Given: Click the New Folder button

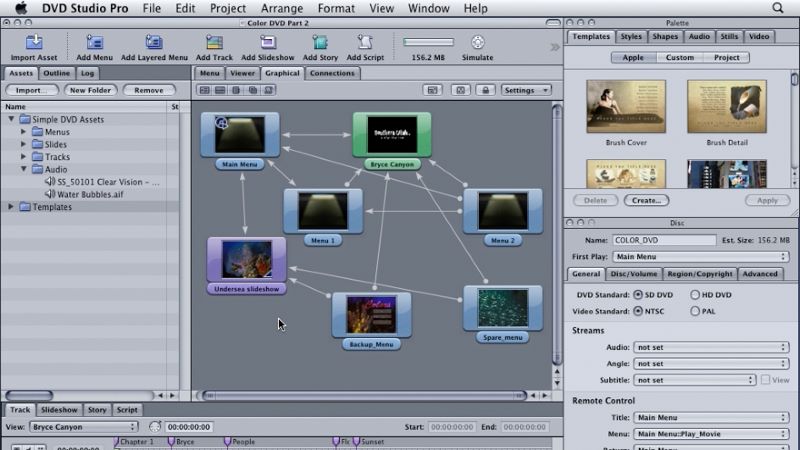Looking at the screenshot, I should (90, 90).
